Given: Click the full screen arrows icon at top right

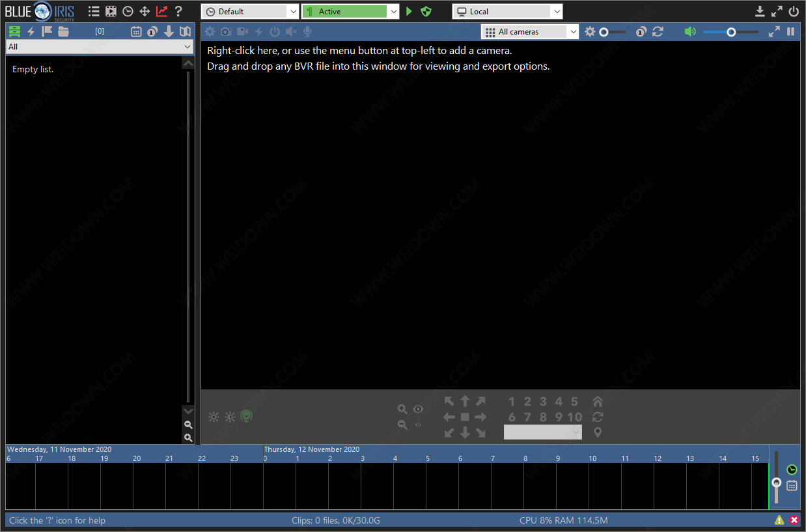Looking at the screenshot, I should click(x=777, y=11).
